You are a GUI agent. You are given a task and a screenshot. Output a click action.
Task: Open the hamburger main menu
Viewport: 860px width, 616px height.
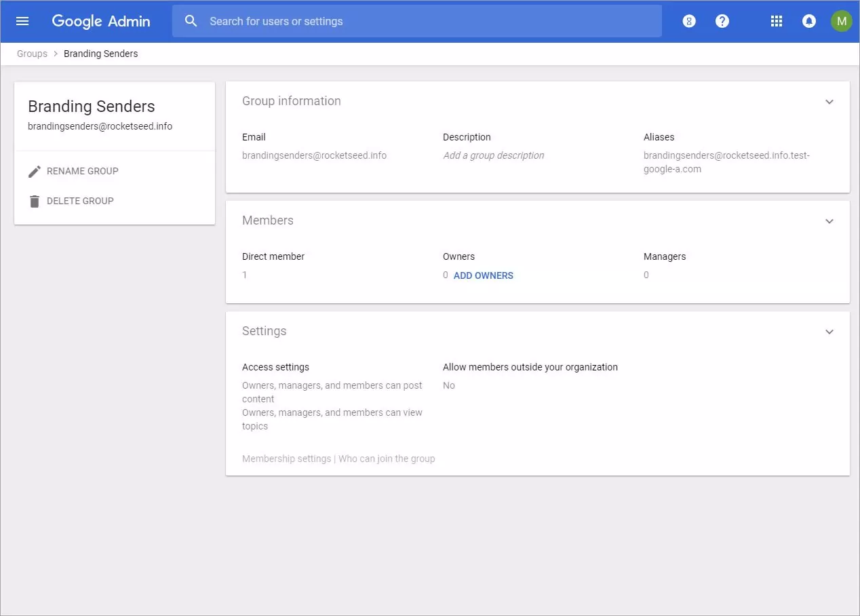click(x=22, y=21)
